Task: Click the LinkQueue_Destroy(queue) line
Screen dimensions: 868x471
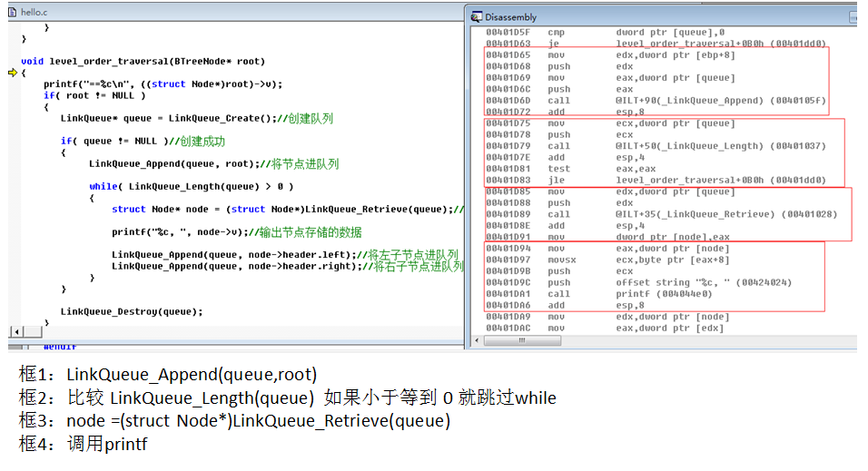Action: [x=132, y=311]
